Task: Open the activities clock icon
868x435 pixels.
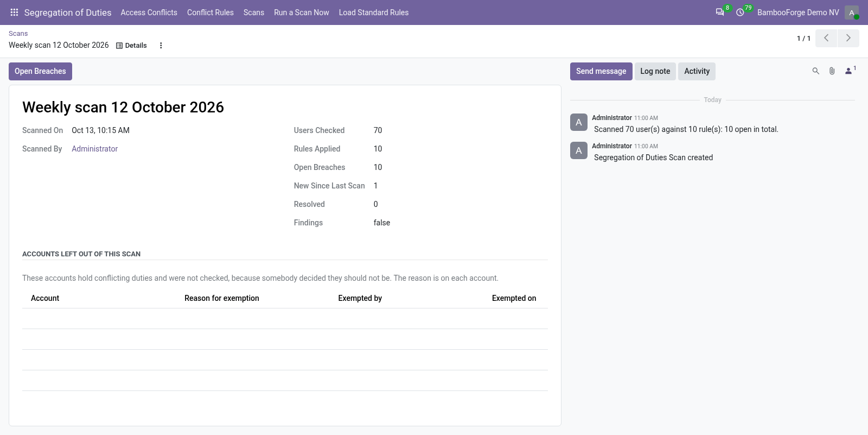Action: [740, 12]
